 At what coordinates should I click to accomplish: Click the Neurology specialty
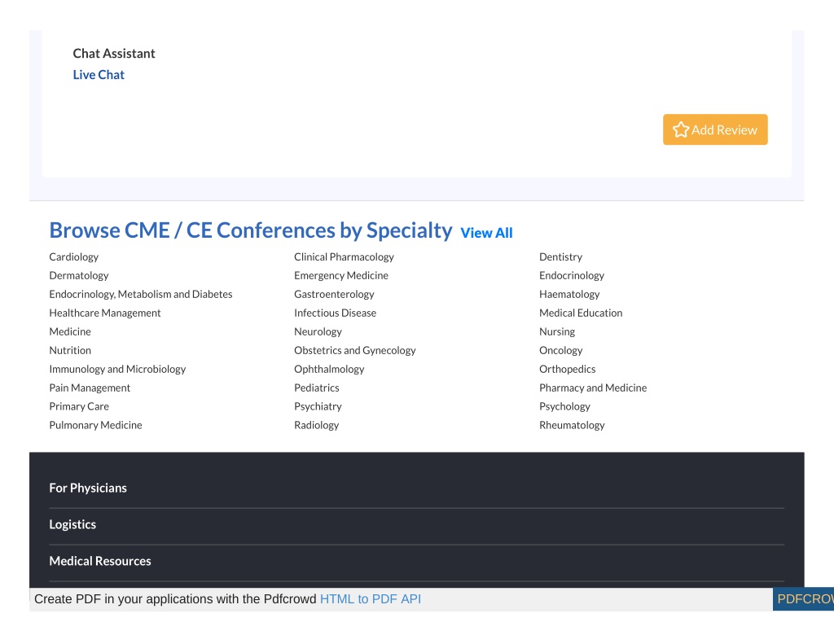318,331
